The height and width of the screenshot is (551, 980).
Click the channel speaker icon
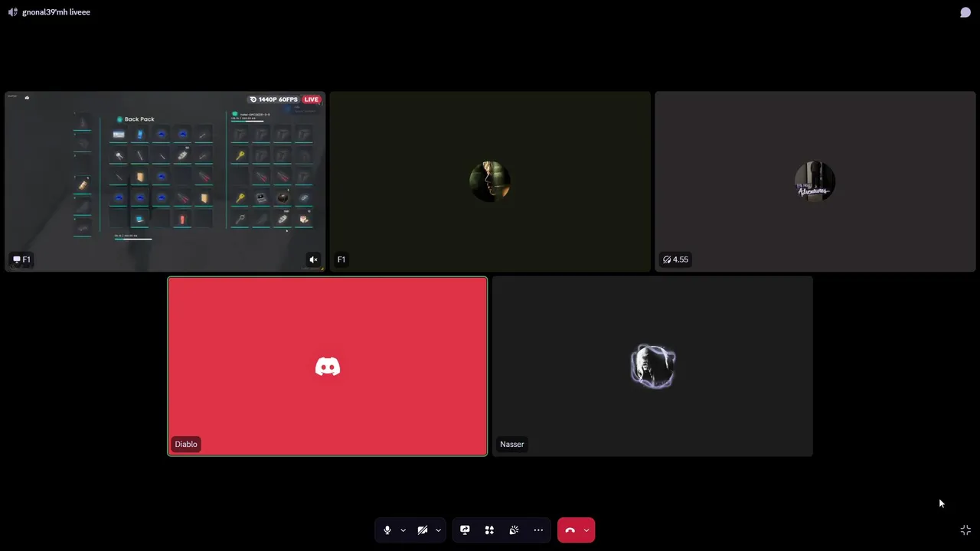tap(13, 12)
